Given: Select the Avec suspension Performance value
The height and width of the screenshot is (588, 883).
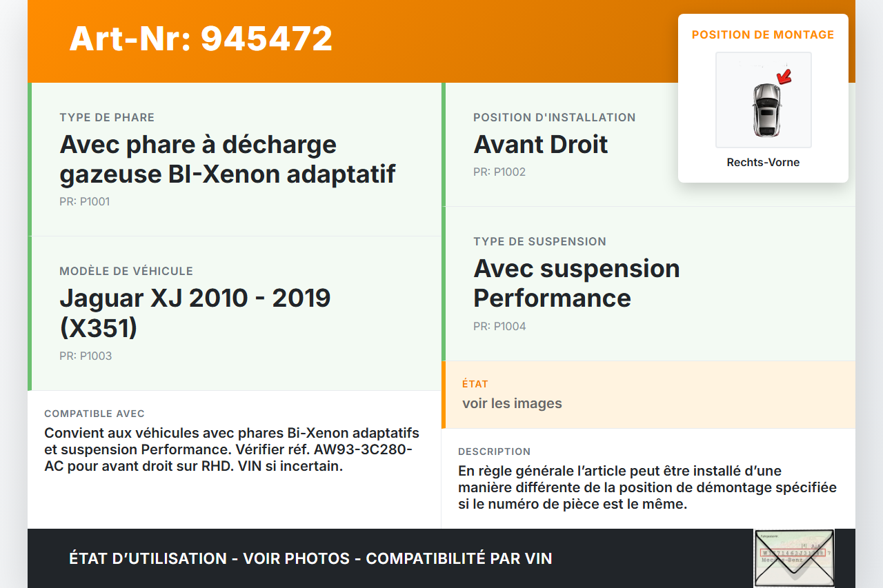Looking at the screenshot, I should [577, 283].
